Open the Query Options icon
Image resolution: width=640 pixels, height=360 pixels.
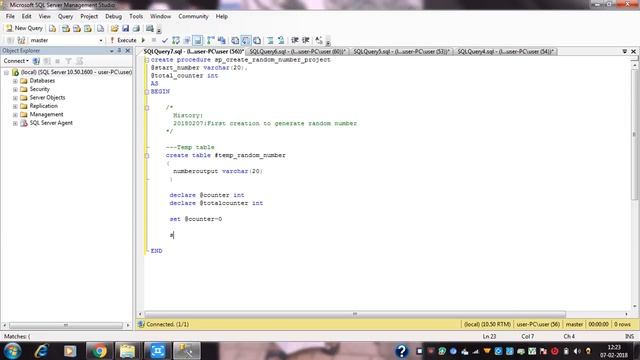(x=187, y=40)
